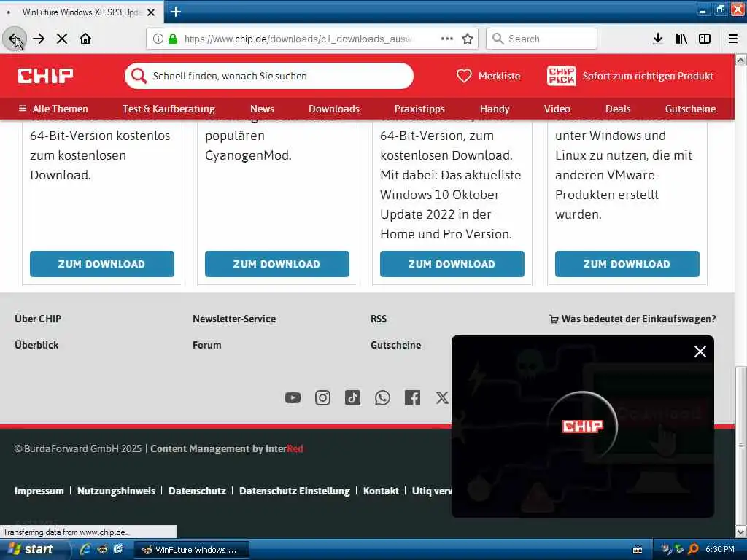Click Zum Download under CyanogenMod card
The width and height of the screenshot is (747, 560).
[276, 264]
